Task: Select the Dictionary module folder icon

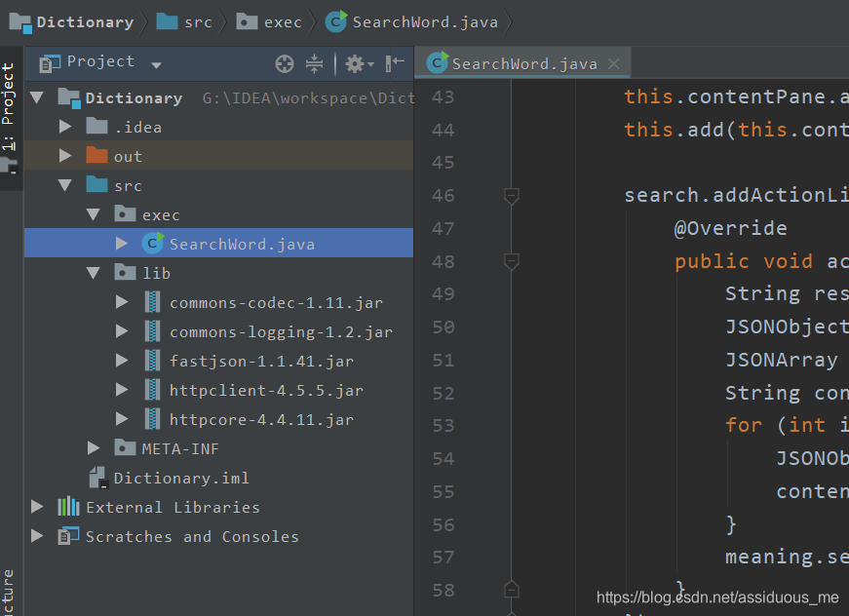Action: coord(69,98)
